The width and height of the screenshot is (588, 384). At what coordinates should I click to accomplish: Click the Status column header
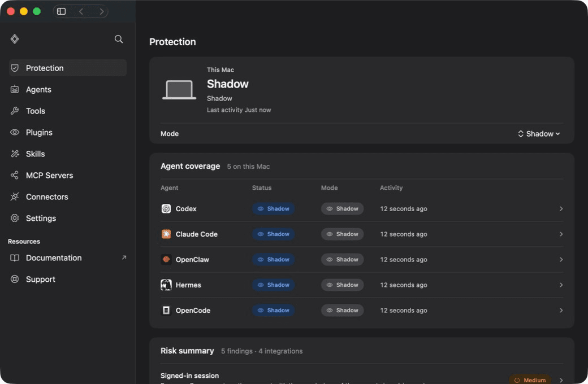click(262, 187)
